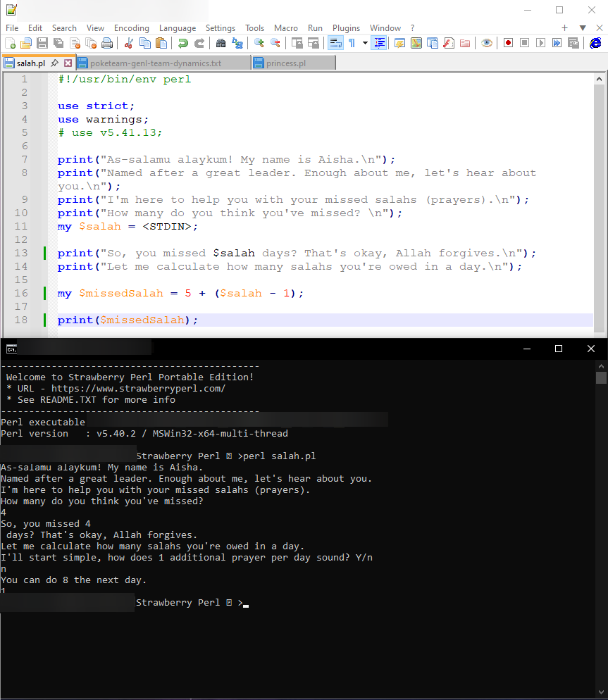
Task: Open the tab list triangle dropdown
Action: coord(583,28)
